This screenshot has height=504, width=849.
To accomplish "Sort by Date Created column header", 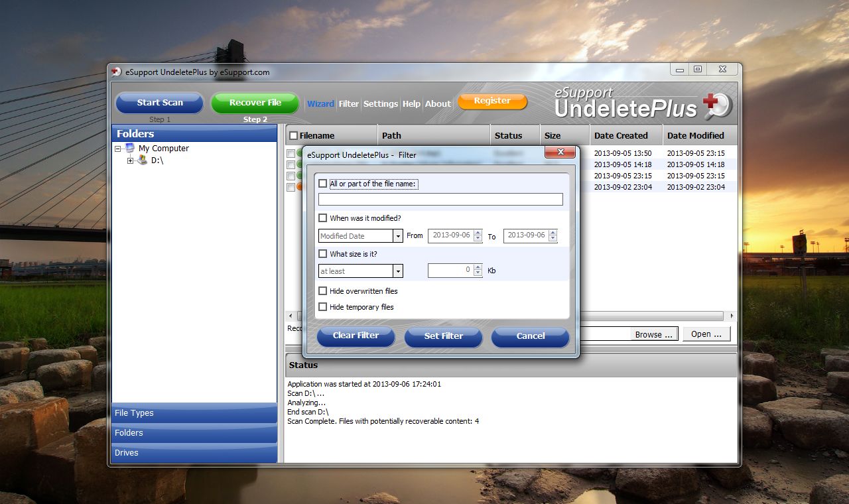I will (626, 135).
